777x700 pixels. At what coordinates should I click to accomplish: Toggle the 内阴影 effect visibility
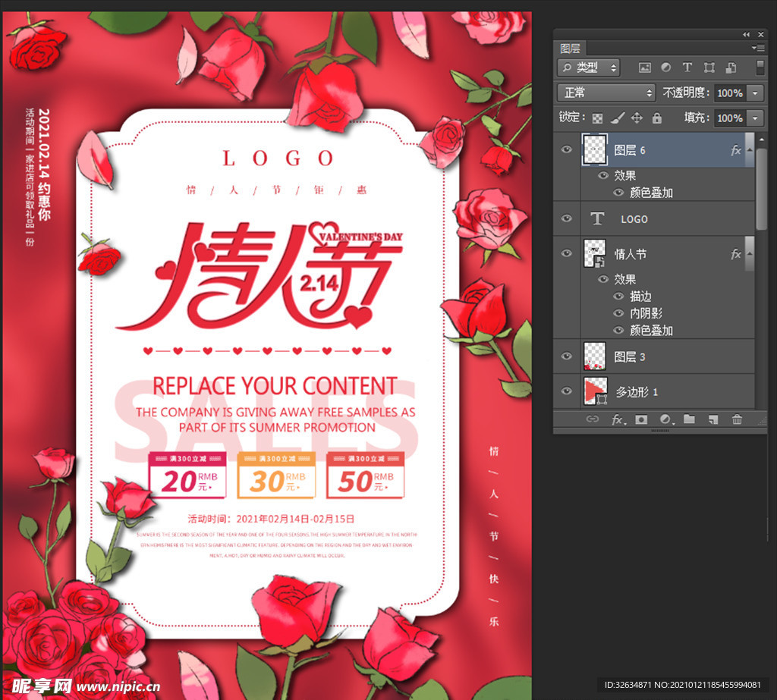[x=618, y=313]
